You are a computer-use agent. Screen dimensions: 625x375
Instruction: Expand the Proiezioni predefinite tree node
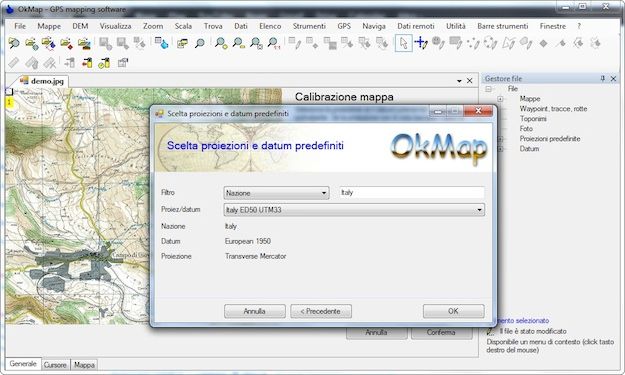point(500,139)
